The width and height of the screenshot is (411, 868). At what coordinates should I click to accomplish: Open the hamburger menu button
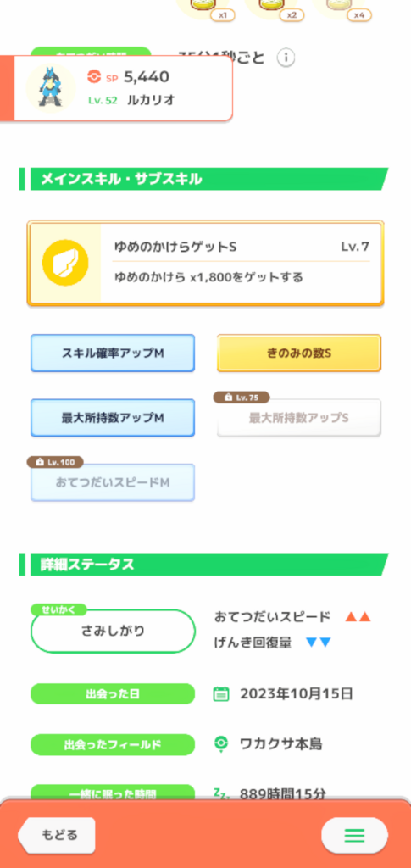pos(354,835)
